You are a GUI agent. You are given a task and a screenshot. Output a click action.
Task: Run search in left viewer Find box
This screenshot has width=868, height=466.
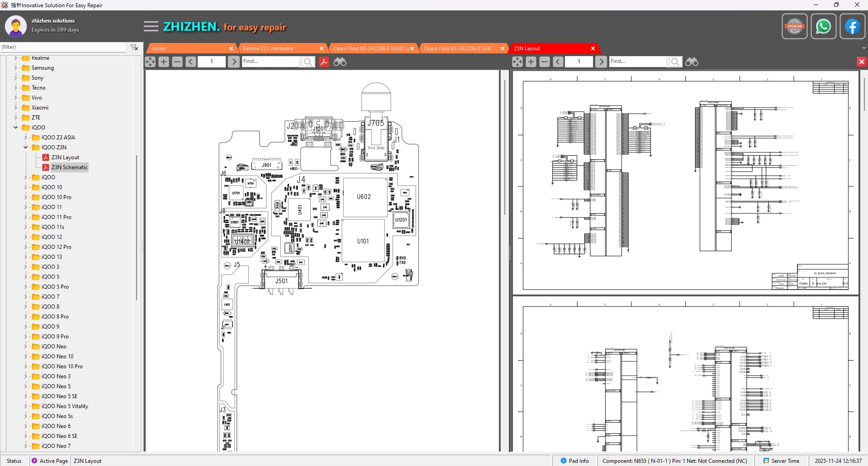click(308, 62)
